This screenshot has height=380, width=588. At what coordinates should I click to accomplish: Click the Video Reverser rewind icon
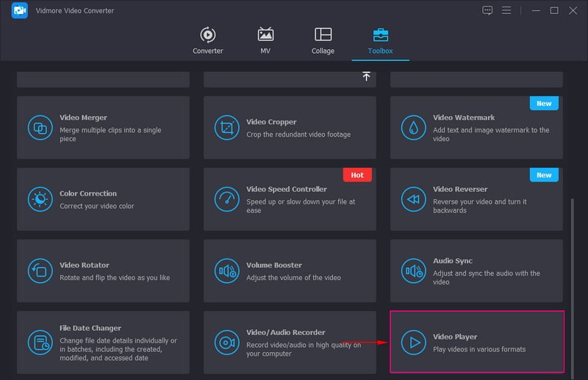pyautogui.click(x=413, y=199)
